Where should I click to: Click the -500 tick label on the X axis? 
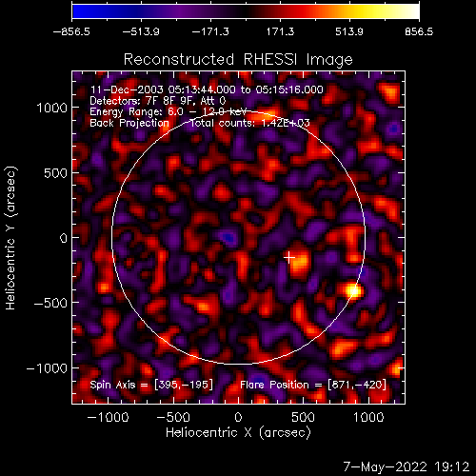173,417
